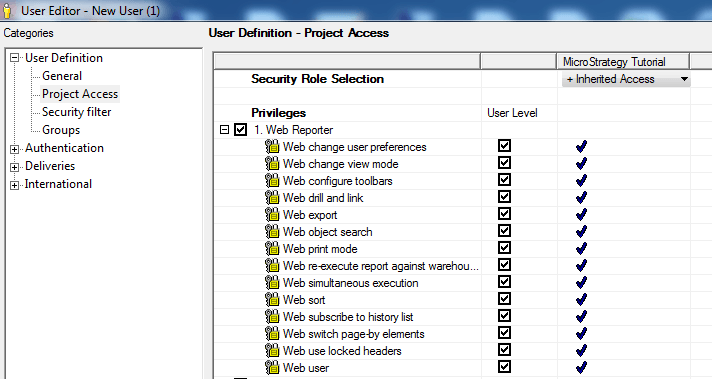This screenshot has width=712, height=379.
Task: Click the User Editor title bar user icon
Action: [7, 10]
